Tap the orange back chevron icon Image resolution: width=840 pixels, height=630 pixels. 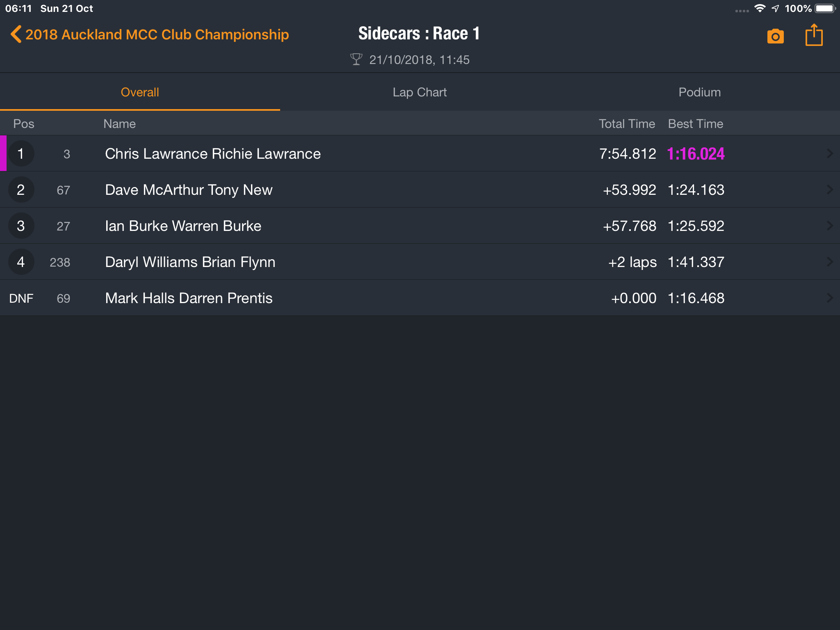click(16, 34)
